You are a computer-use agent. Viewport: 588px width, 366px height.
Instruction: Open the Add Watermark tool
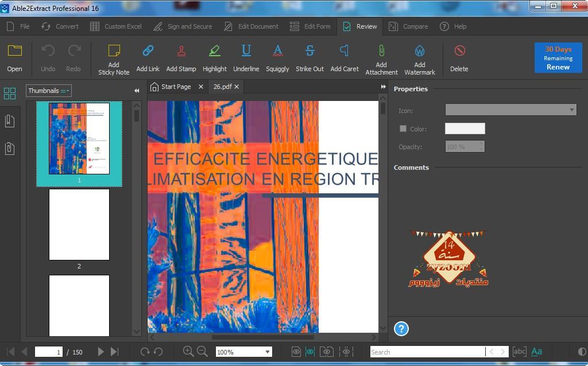(420, 59)
